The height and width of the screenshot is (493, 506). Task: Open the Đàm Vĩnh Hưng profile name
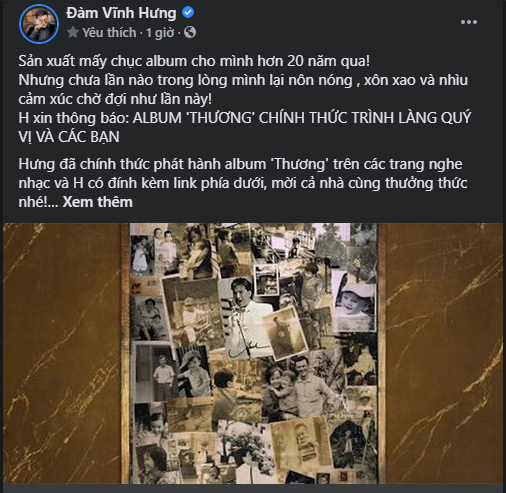click(121, 13)
